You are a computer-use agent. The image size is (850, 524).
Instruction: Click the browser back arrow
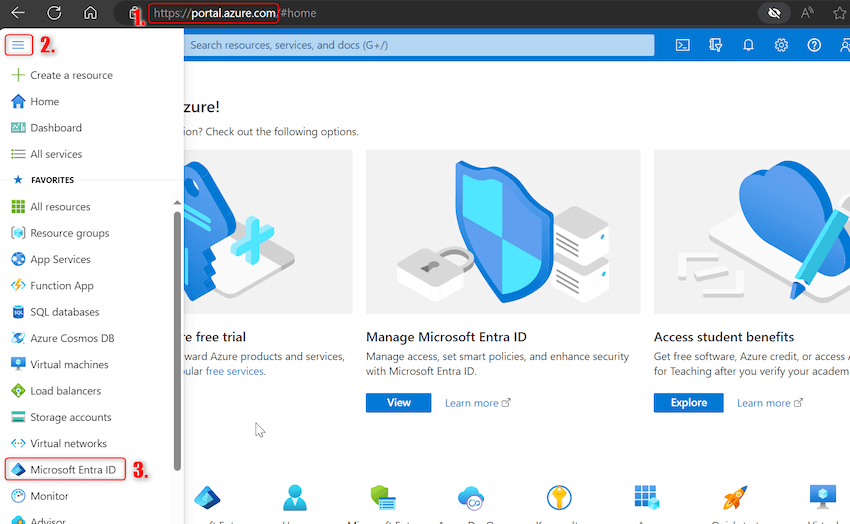pos(17,12)
